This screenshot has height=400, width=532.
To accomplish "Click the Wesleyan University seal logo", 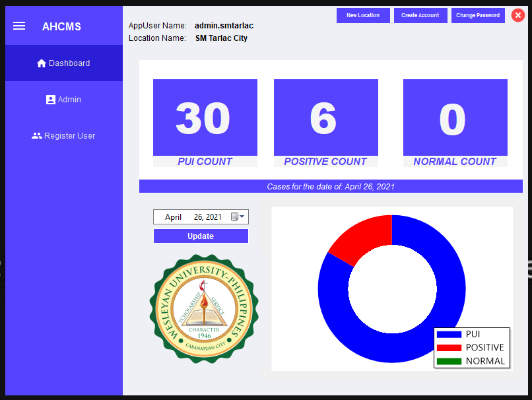I will pos(204,308).
